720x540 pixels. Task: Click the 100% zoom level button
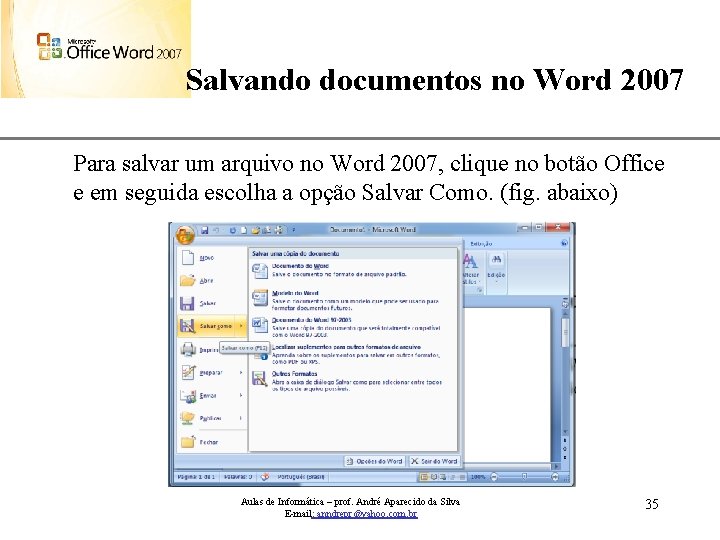(x=478, y=477)
